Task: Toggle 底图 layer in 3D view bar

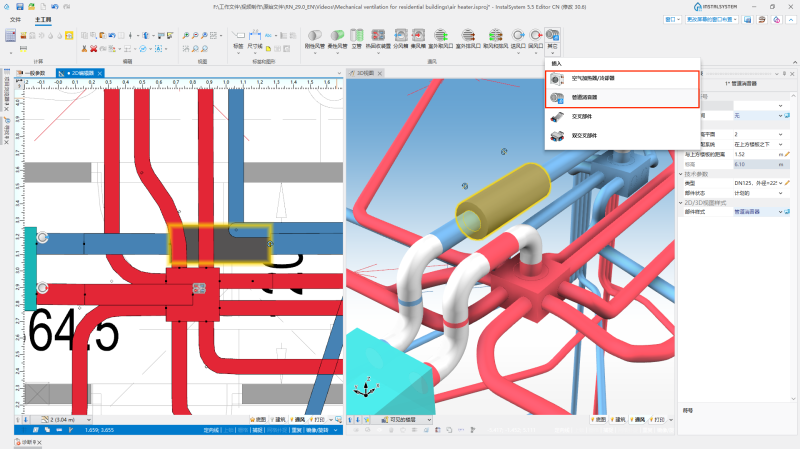Action: pyautogui.click(x=598, y=419)
